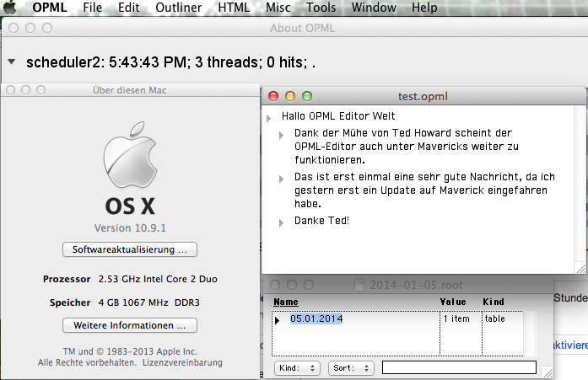This screenshot has height=380, width=588.
Task: Select the scheduler2 threads status text
Action: pos(170,62)
